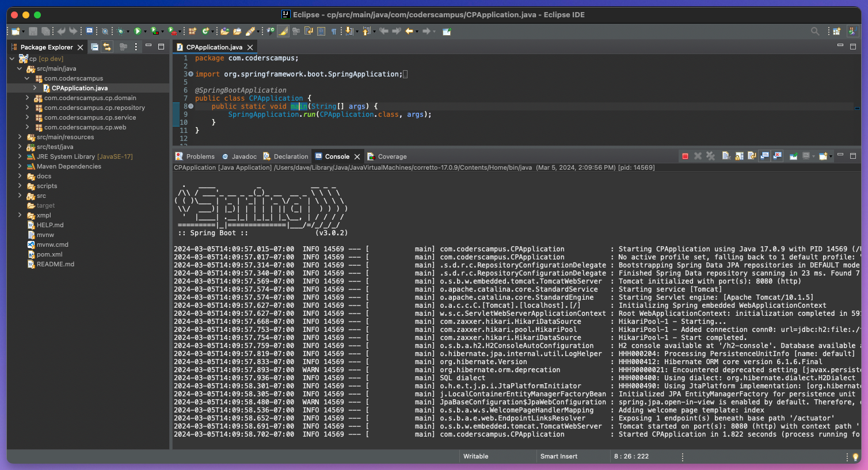Select README.md in the project tree
This screenshot has width=868, height=470.
click(x=55, y=264)
